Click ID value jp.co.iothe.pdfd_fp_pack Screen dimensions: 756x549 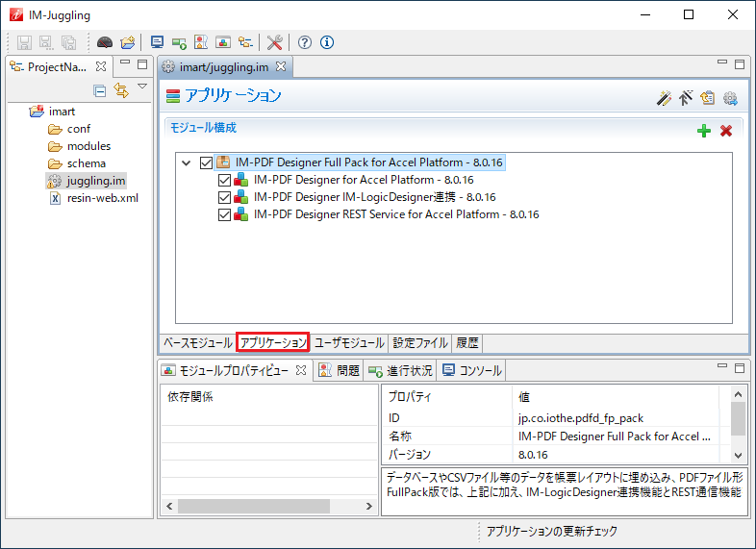coord(581,418)
